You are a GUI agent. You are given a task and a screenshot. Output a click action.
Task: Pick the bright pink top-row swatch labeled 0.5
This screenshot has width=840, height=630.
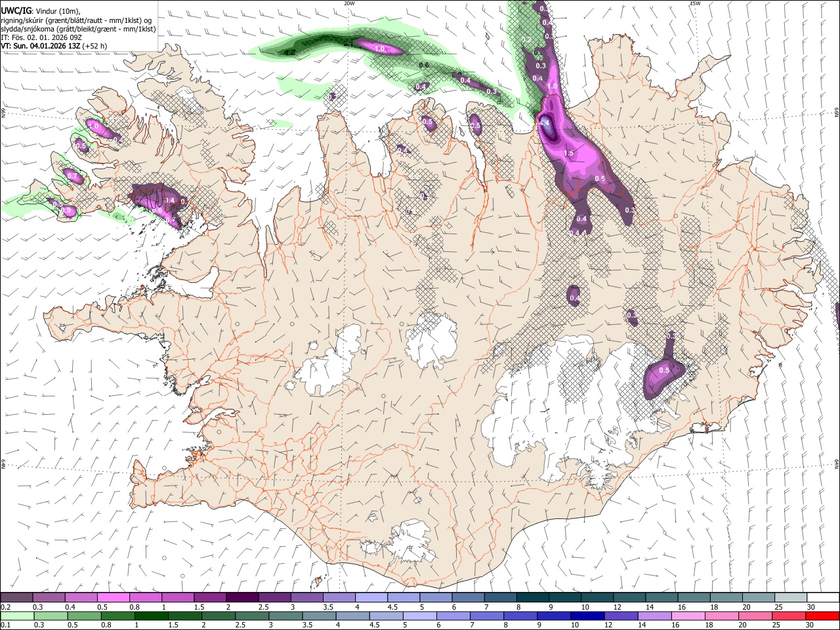tap(113, 597)
